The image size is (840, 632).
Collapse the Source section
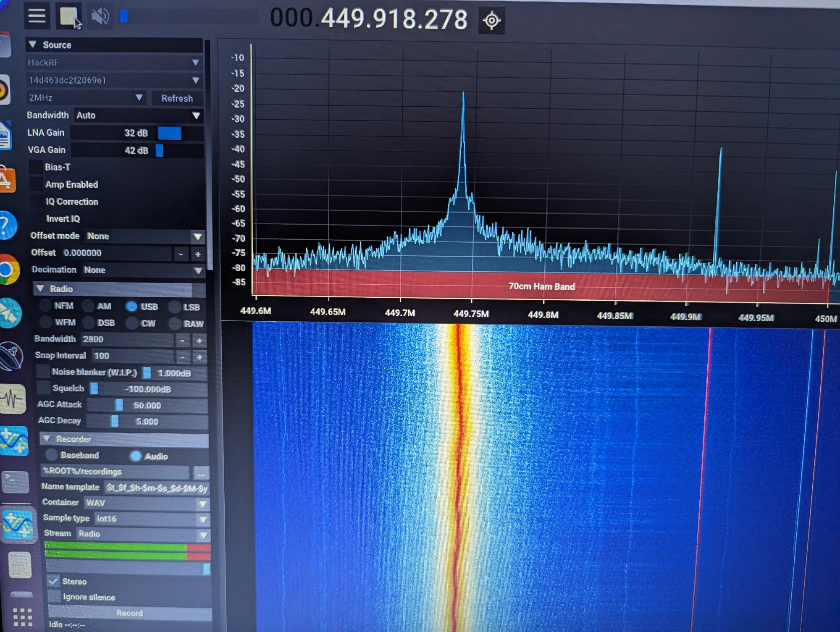tap(114, 45)
